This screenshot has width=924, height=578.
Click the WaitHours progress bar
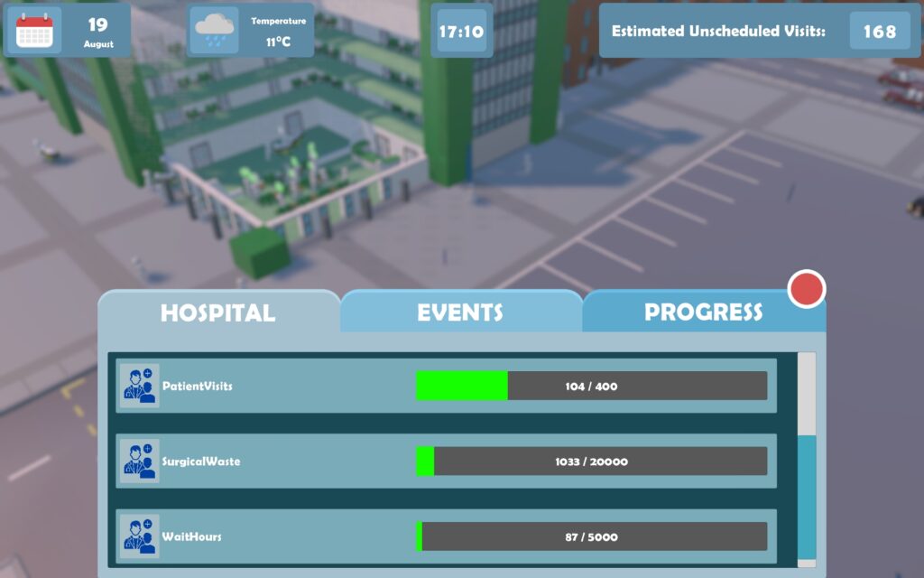click(591, 536)
